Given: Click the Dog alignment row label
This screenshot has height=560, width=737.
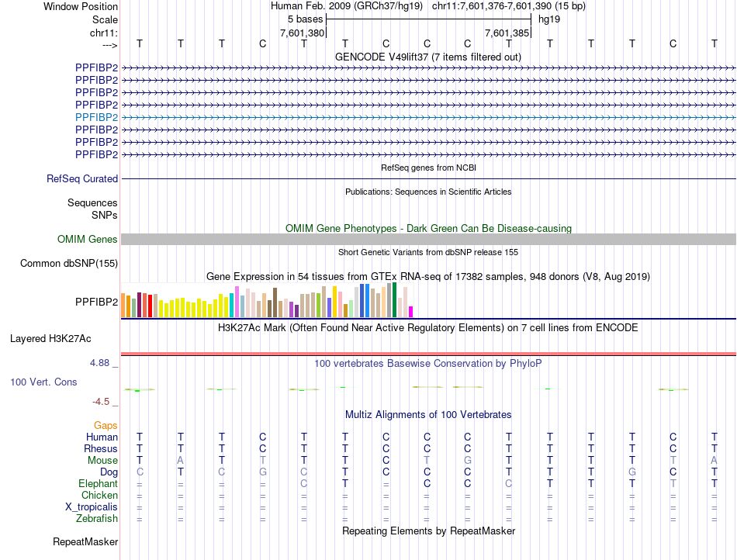Looking at the screenshot, I should pos(109,472).
